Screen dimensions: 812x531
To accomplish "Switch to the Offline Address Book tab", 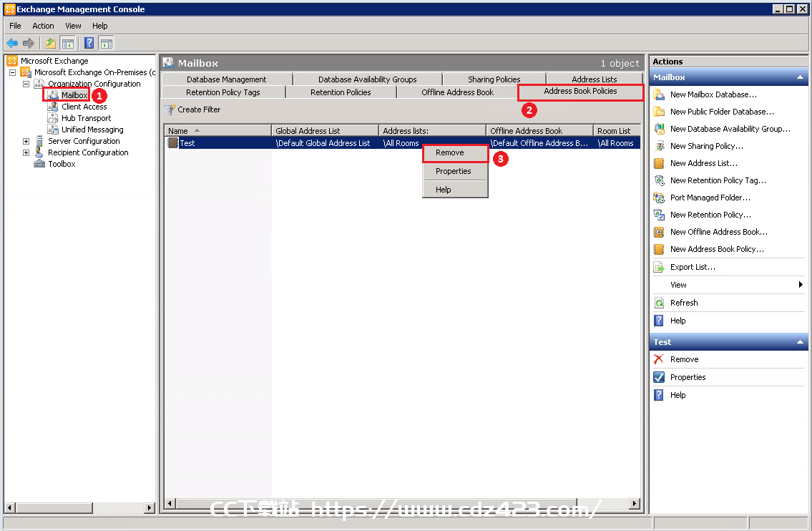I will click(x=457, y=92).
